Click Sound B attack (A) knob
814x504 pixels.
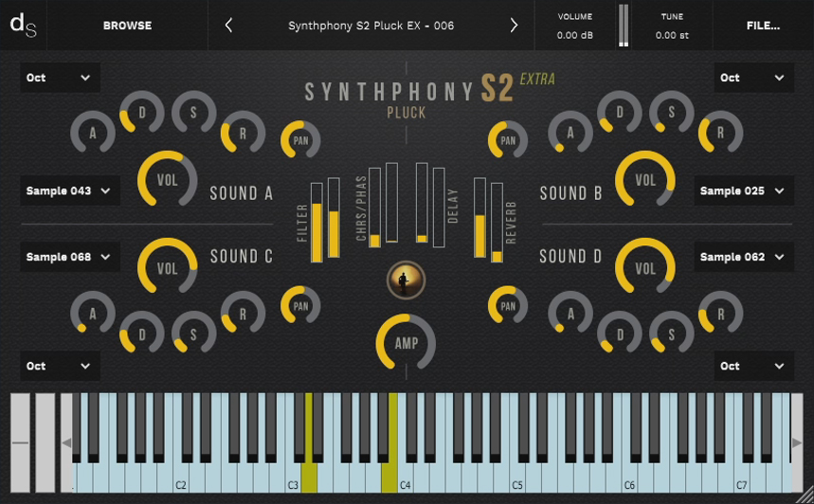click(570, 133)
